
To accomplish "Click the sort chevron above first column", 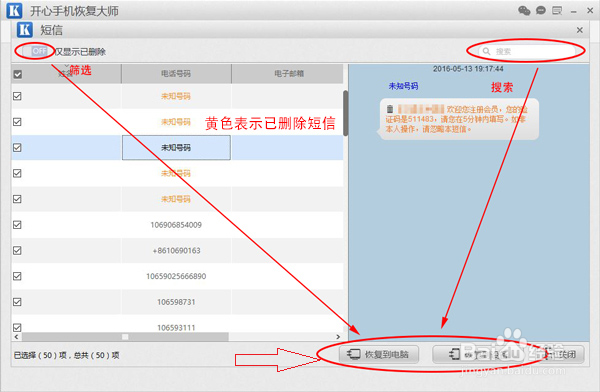I will click(x=67, y=66).
